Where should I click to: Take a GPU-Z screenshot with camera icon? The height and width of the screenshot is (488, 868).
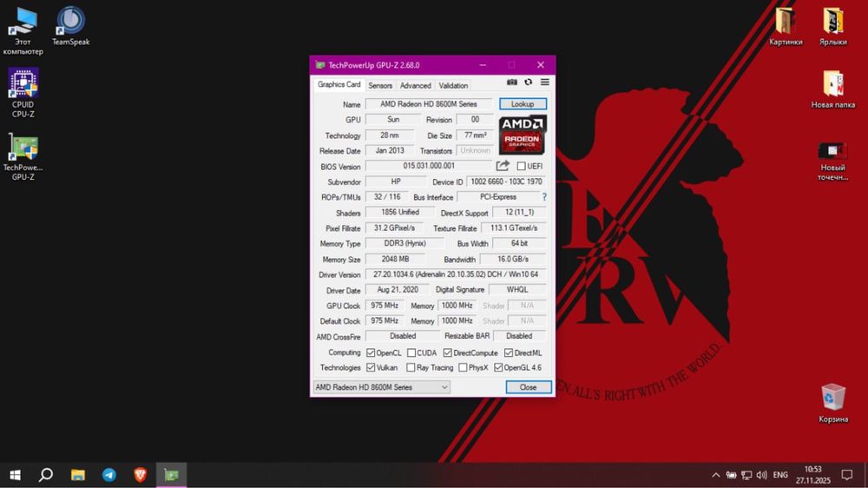tap(512, 82)
